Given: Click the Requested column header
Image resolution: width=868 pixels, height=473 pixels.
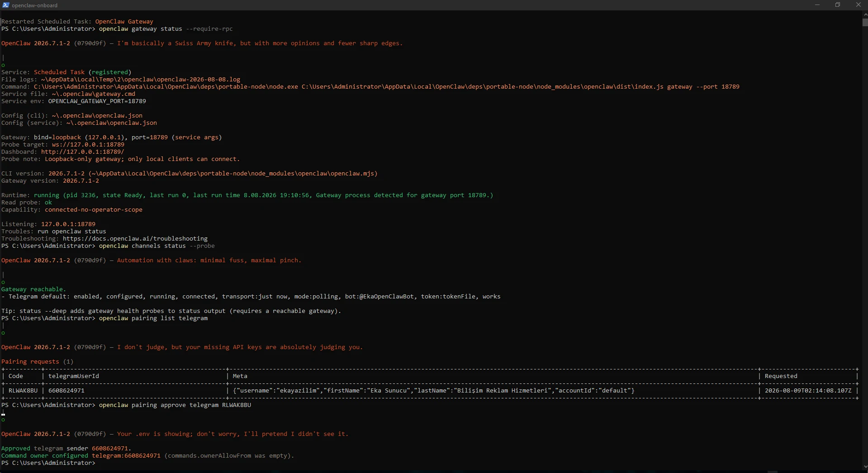Looking at the screenshot, I should (781, 376).
